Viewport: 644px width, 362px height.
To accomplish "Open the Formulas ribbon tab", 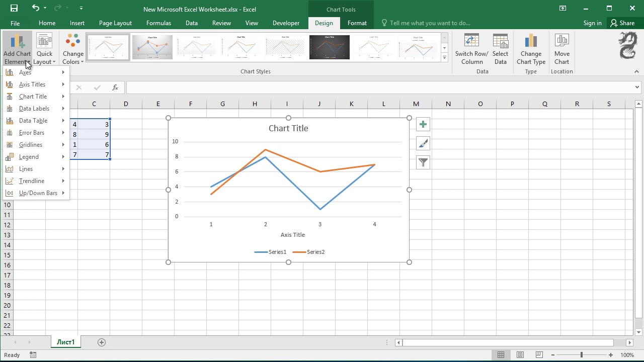I will (x=158, y=23).
